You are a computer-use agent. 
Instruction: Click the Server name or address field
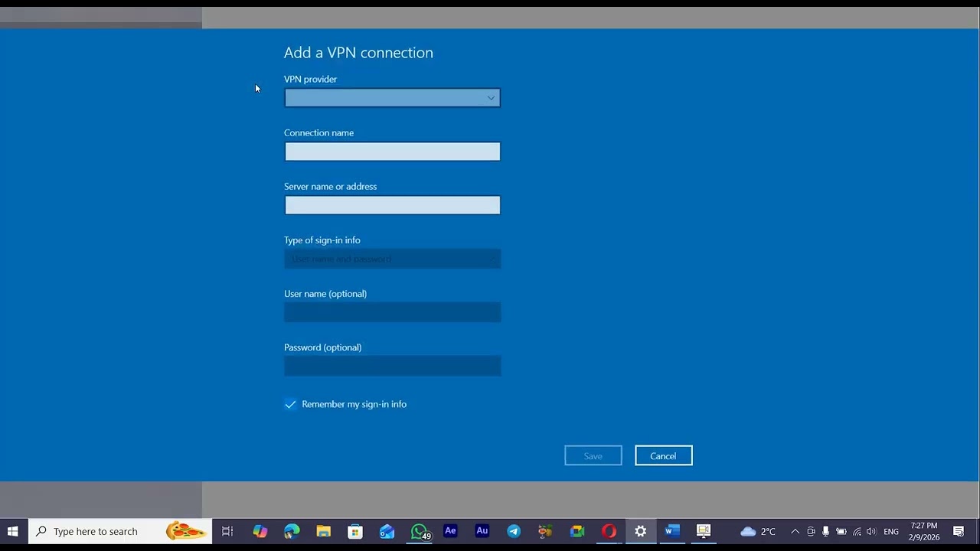392,205
